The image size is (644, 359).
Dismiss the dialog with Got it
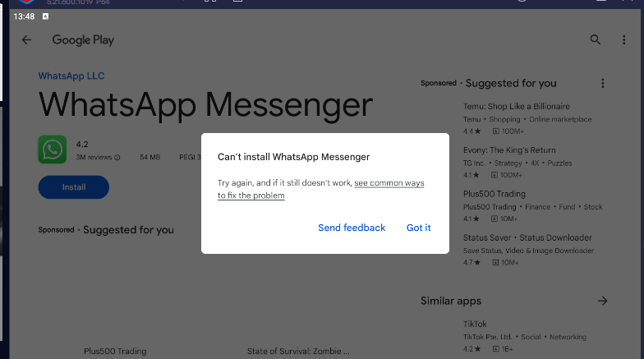click(x=419, y=228)
